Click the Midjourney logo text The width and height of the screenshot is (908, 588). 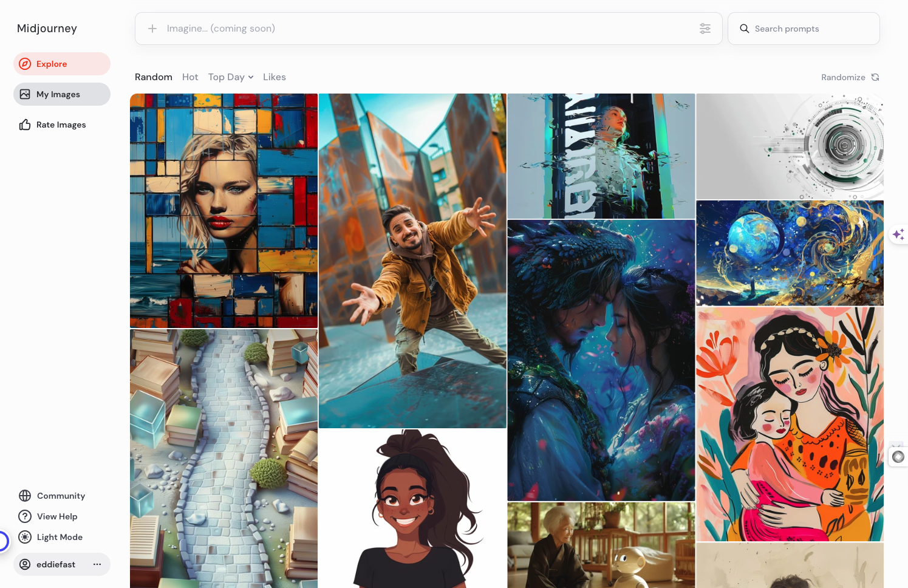(47, 29)
